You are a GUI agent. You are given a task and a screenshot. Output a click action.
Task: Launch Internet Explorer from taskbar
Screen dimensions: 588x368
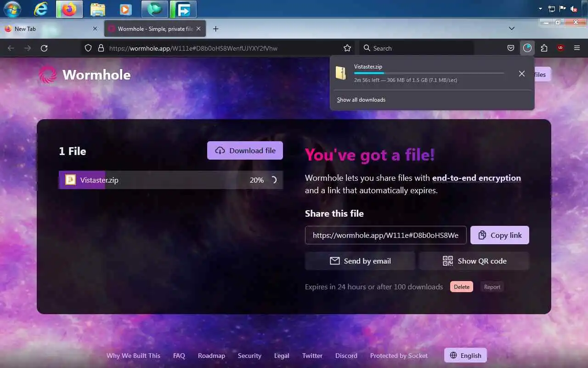point(41,9)
